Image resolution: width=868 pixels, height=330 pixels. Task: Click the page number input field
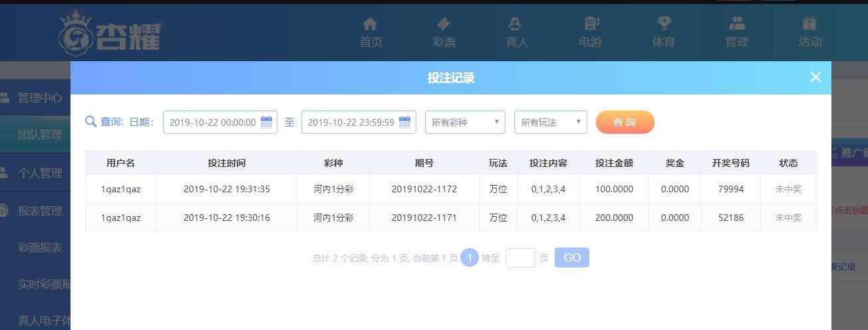tap(521, 257)
